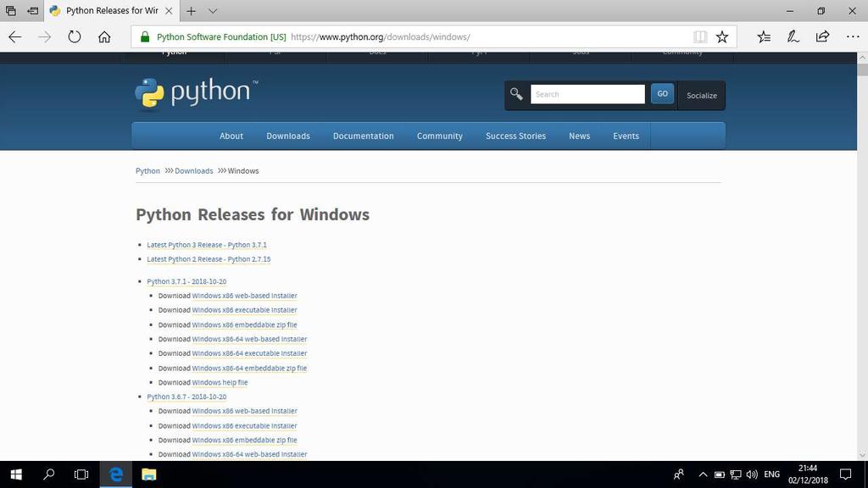
Task: Click the browser address bar URL
Action: coord(380,37)
